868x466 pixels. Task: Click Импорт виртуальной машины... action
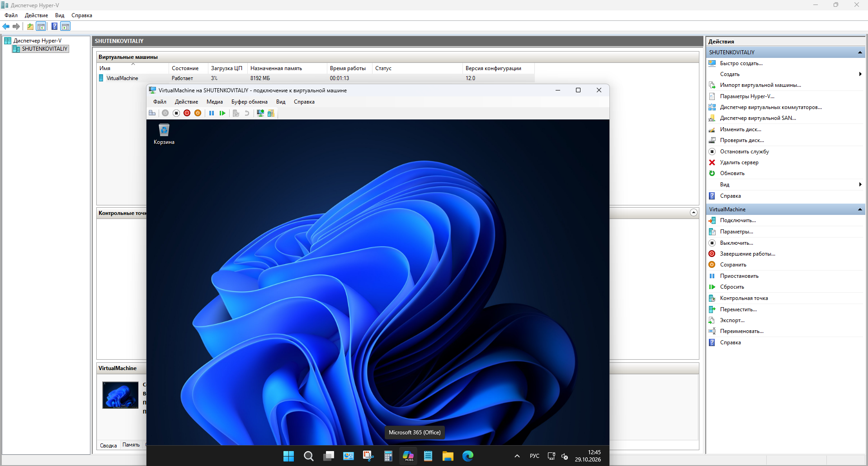[x=760, y=85]
